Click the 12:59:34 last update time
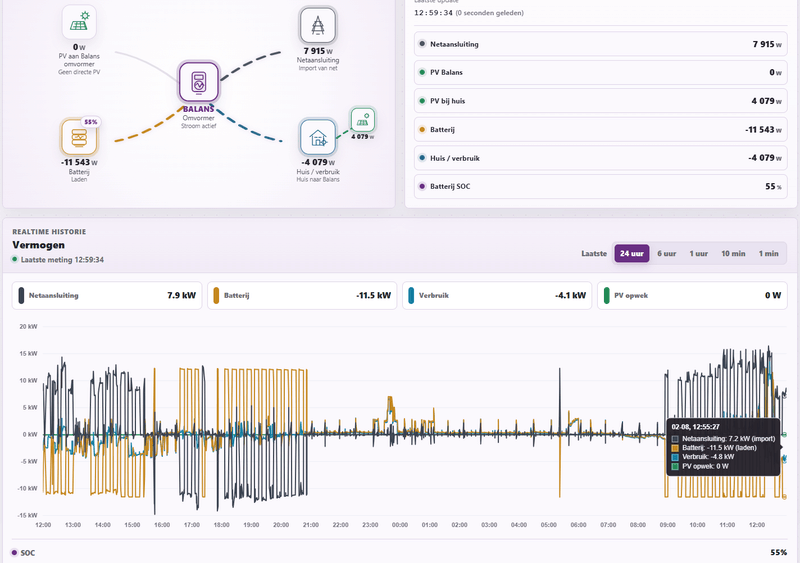The width and height of the screenshot is (800, 563). [x=433, y=13]
